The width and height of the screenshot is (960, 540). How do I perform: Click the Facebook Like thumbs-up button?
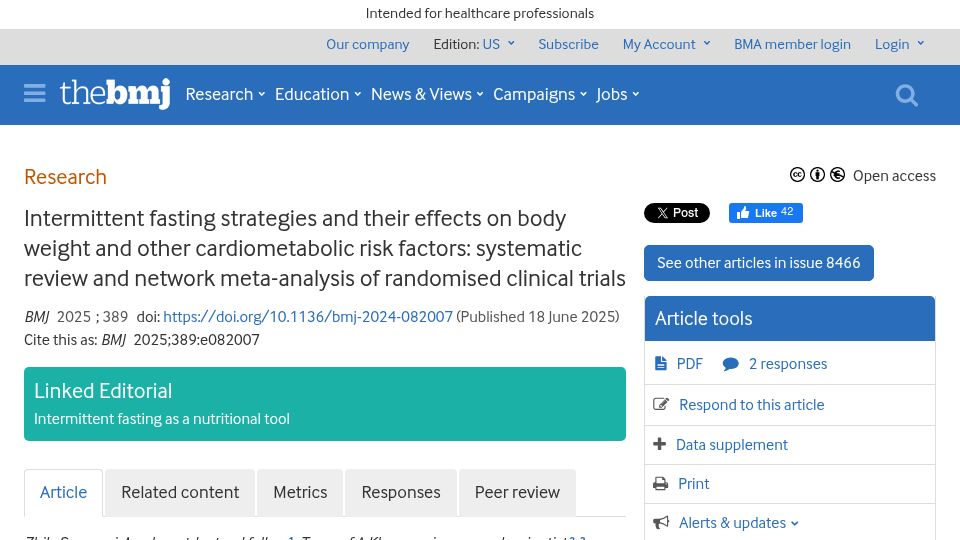click(x=765, y=212)
